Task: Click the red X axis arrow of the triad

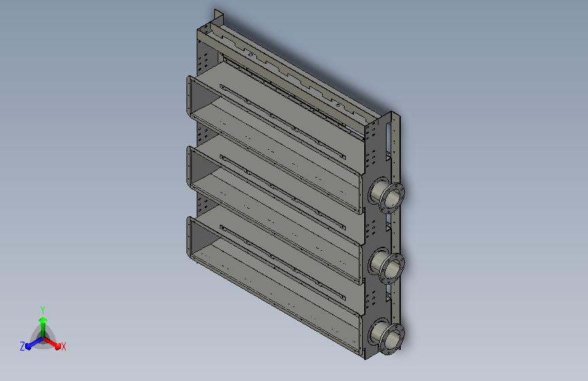Action: 52,343
